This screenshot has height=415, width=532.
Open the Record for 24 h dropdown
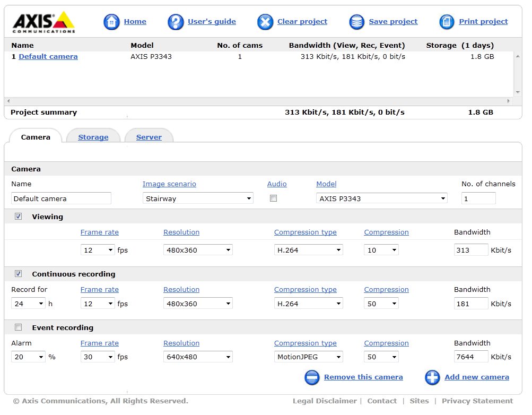pos(28,304)
